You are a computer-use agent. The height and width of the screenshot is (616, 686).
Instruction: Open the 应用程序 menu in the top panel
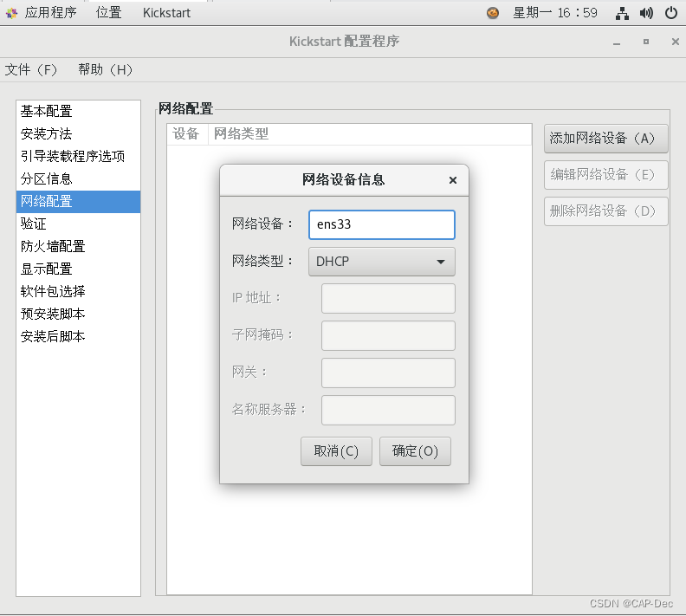pos(50,13)
